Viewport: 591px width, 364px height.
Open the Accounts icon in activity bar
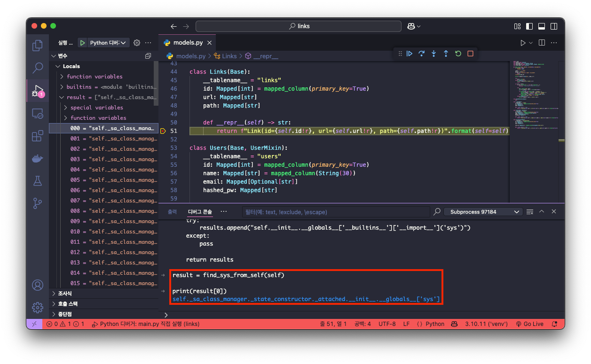[x=38, y=285]
